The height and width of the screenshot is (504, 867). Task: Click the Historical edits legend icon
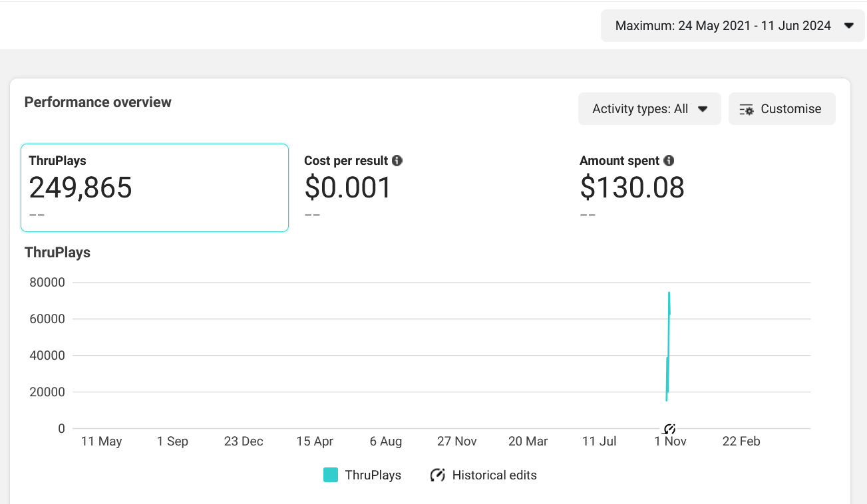(x=437, y=475)
